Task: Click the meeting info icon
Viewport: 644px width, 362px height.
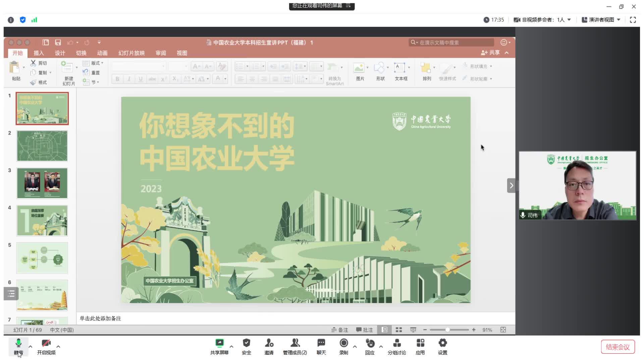Action: tap(11, 20)
